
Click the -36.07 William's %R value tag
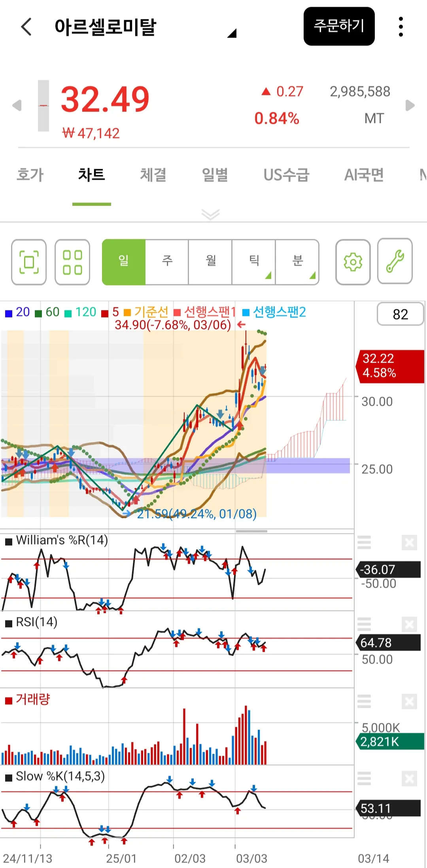click(388, 569)
